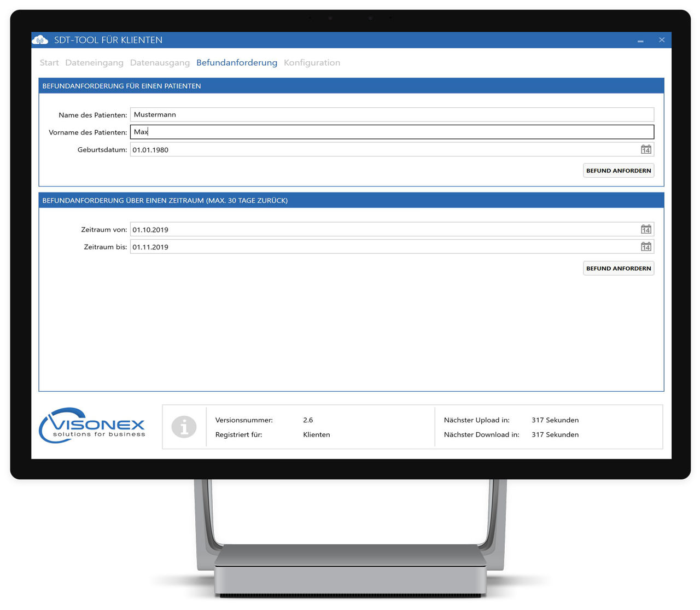Open the calendar icon for Zeitraum von
Screen dimensions: 700x610
click(x=646, y=229)
